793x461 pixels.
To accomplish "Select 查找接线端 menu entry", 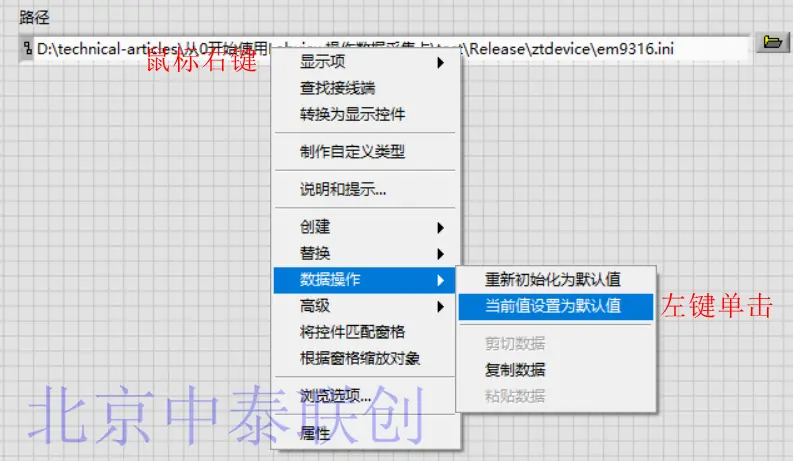I will [365, 88].
